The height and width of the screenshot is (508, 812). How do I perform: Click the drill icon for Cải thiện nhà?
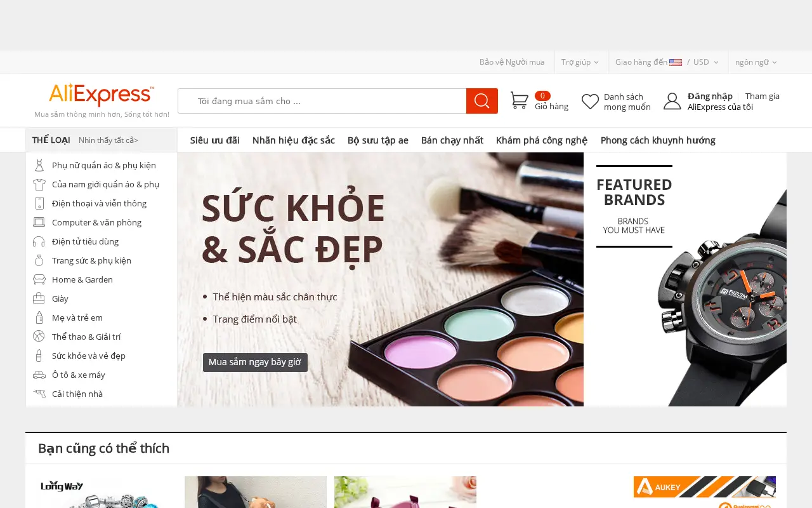pos(39,394)
